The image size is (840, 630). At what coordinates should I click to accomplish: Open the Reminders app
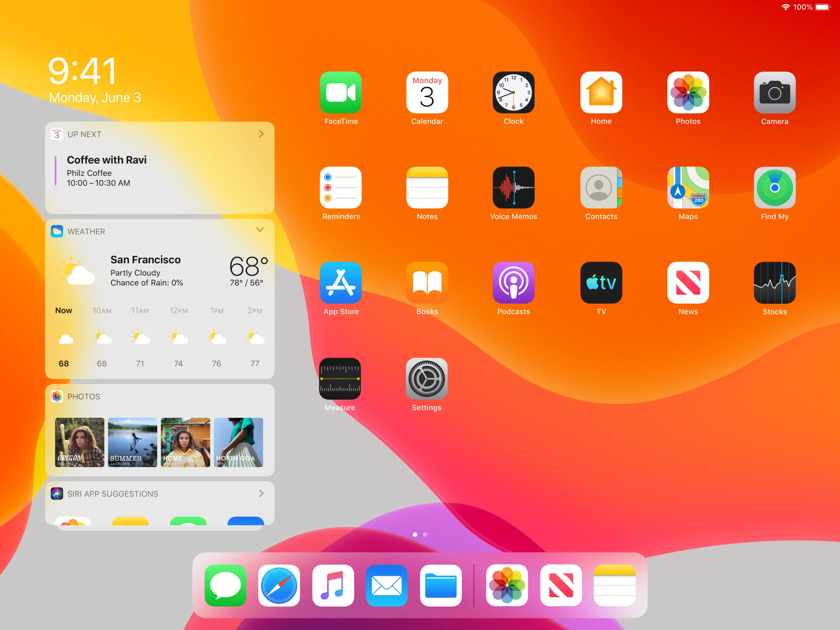click(341, 187)
